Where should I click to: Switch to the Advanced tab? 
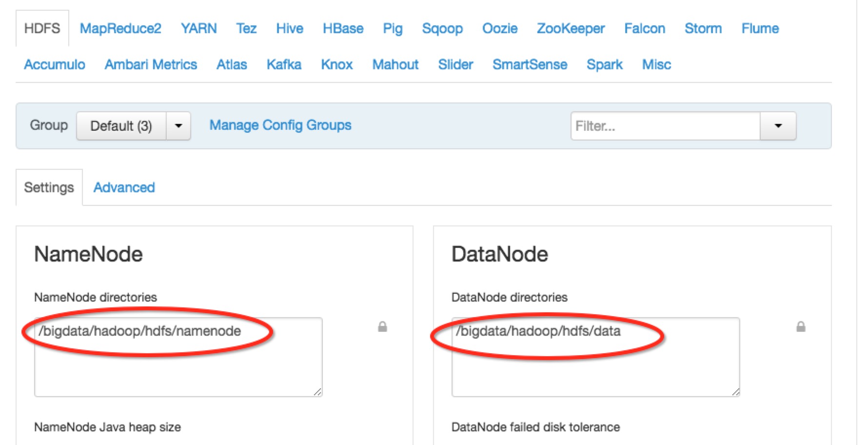124,187
